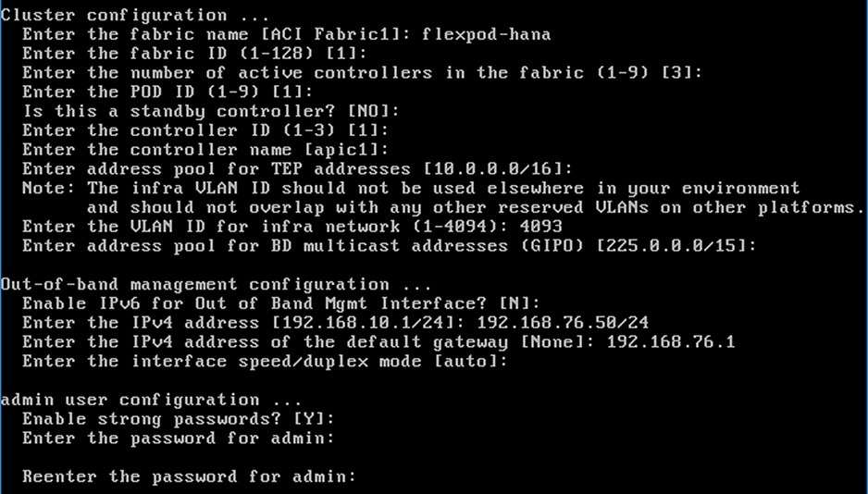
Task: Click the Enter password for admin prompt
Action: pyautogui.click(x=178, y=438)
